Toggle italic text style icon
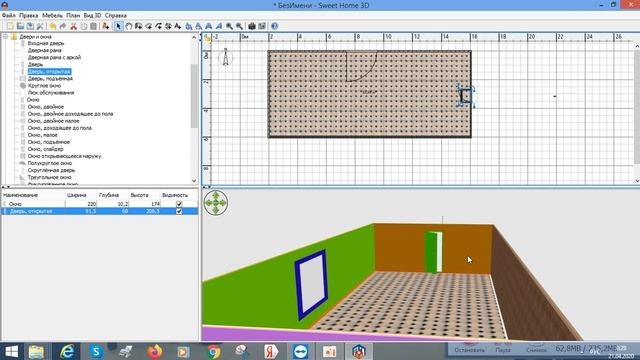 (x=219, y=26)
